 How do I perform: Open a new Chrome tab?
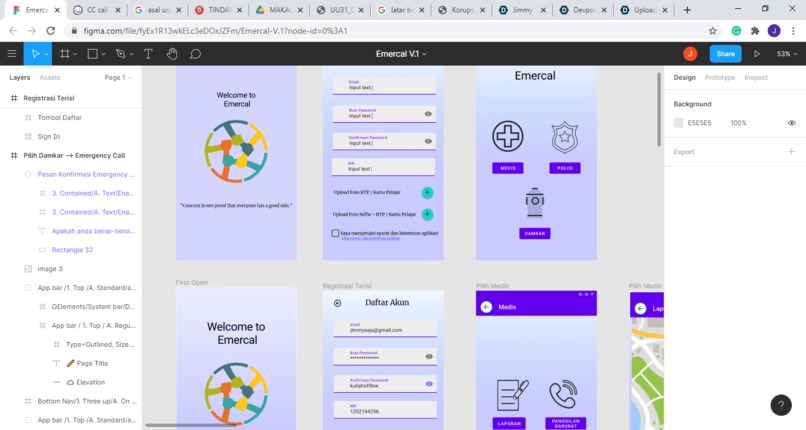pyautogui.click(x=687, y=10)
